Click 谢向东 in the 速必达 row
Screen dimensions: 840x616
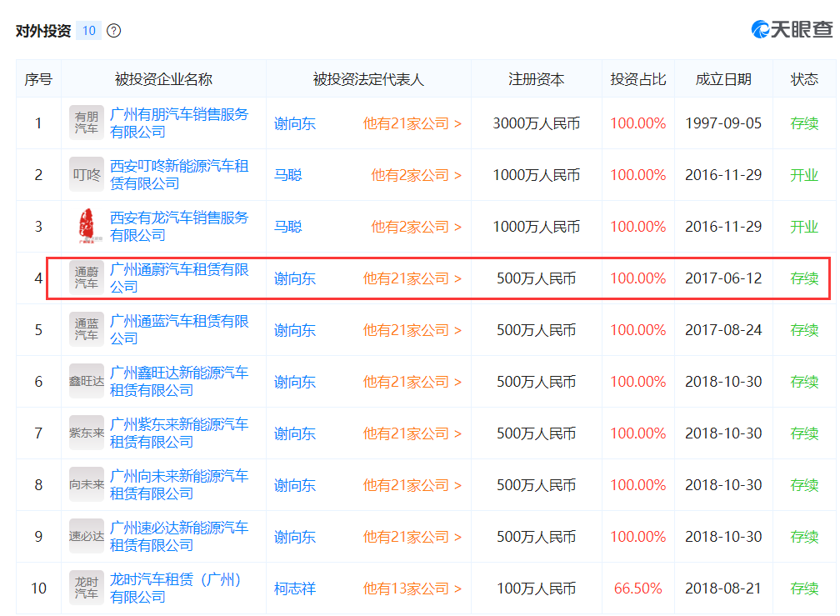(x=295, y=538)
